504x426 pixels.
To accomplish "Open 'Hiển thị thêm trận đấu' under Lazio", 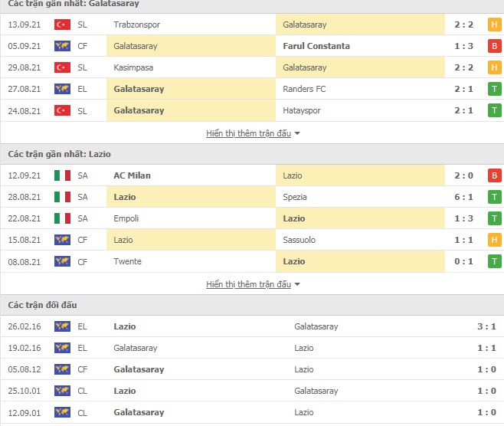I will click(248, 284).
